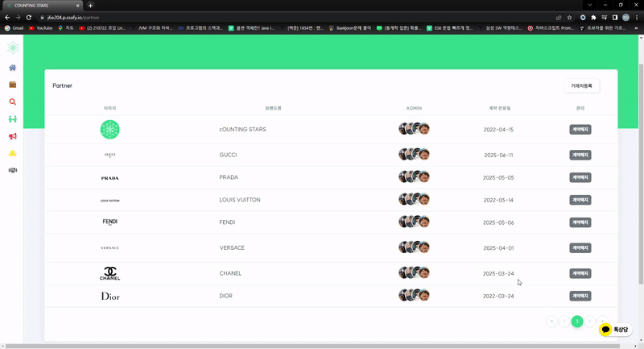Click the Counting Stars snowflake sidebar logo
The height and width of the screenshot is (349, 644).
point(13,48)
